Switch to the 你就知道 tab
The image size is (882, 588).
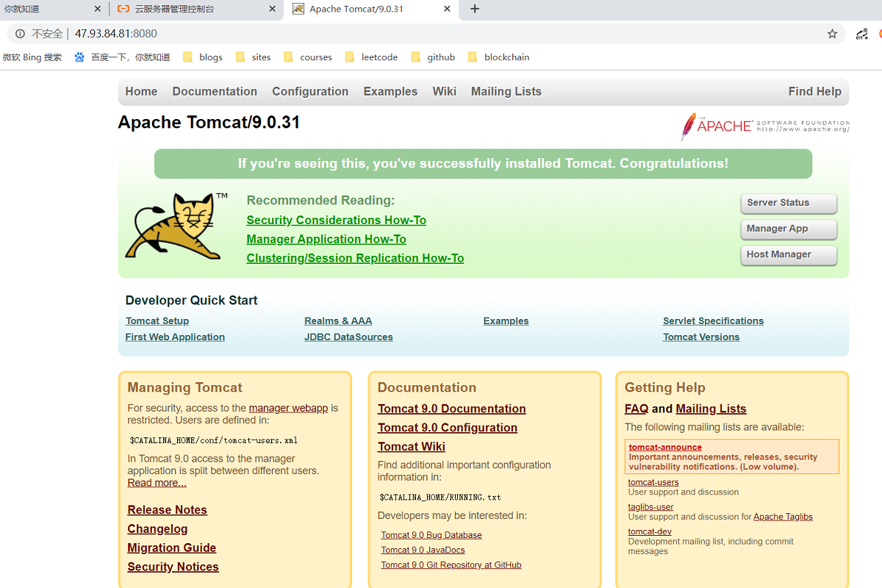click(x=53, y=9)
